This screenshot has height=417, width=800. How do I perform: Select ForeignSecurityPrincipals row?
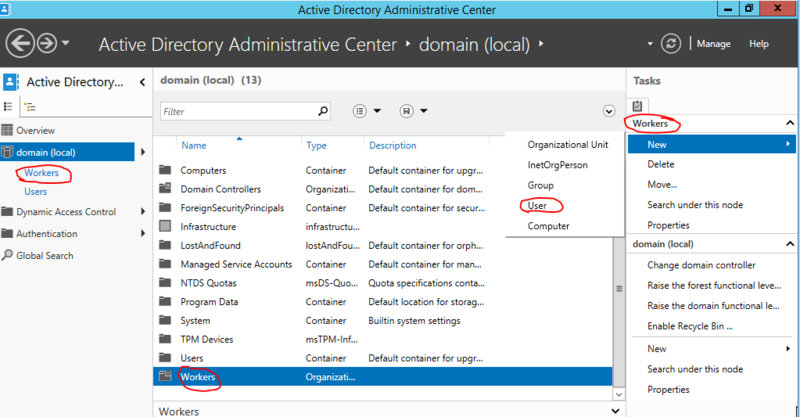(x=383, y=208)
